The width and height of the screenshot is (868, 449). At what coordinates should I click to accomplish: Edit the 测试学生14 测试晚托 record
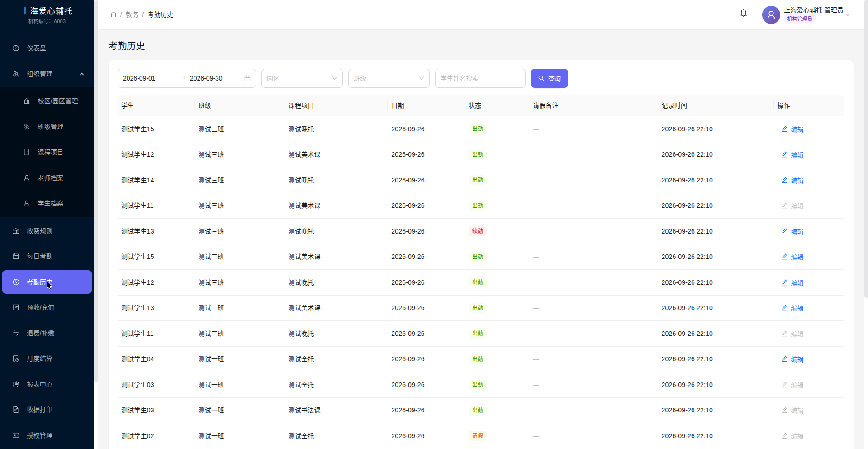pyautogui.click(x=792, y=181)
